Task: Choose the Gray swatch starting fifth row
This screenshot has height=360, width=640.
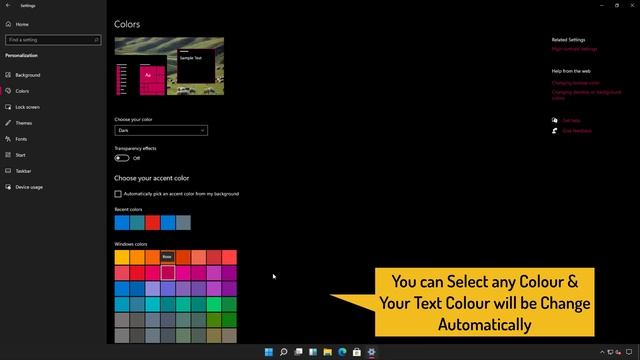Action: click(122, 320)
